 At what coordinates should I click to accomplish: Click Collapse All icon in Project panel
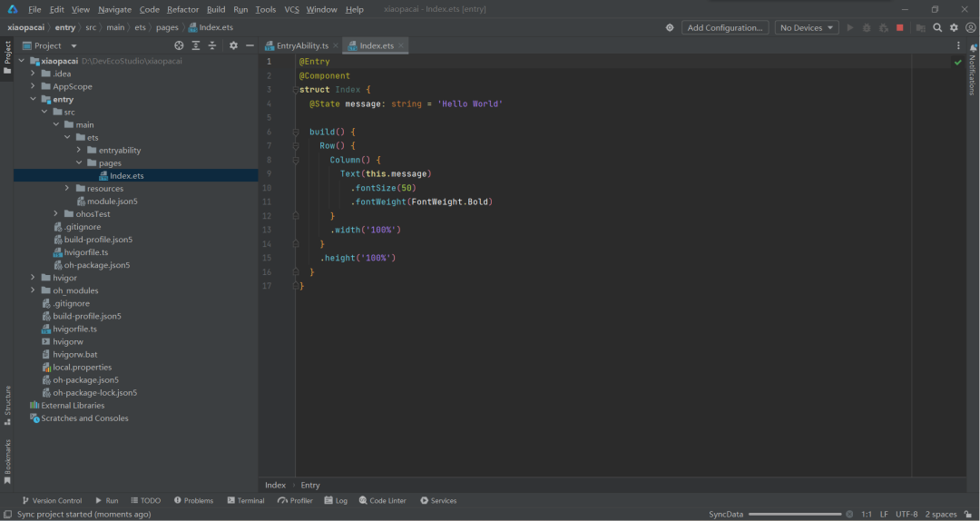pyautogui.click(x=211, y=45)
